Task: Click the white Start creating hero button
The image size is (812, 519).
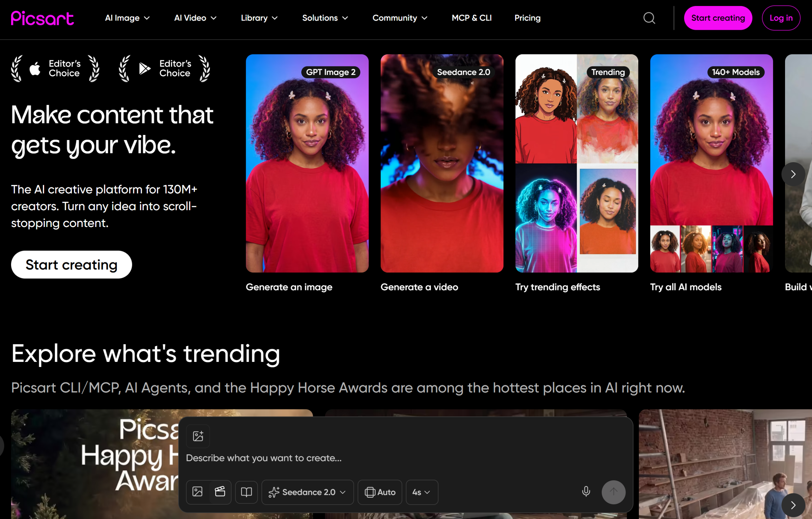Action: (71, 264)
